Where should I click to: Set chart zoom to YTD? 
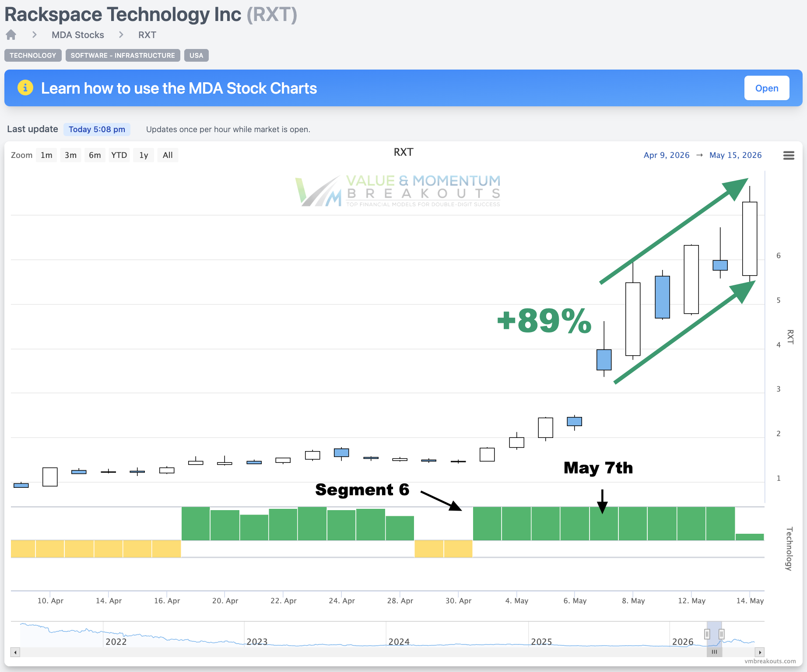pyautogui.click(x=119, y=155)
